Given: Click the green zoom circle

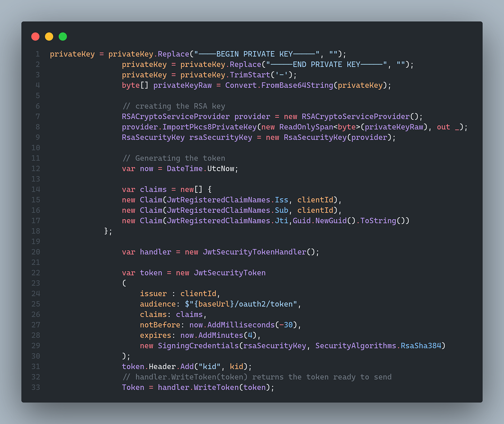Looking at the screenshot, I should click(63, 36).
